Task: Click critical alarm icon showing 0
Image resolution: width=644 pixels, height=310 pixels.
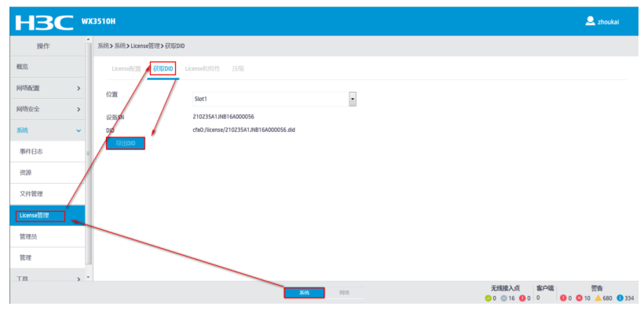Action: (563, 298)
